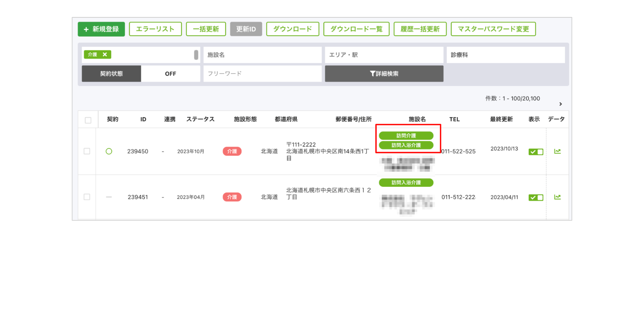Image resolution: width=644 pixels, height=329 pixels.
Task: Click the chart icon for ID 239450
Action: (557, 151)
